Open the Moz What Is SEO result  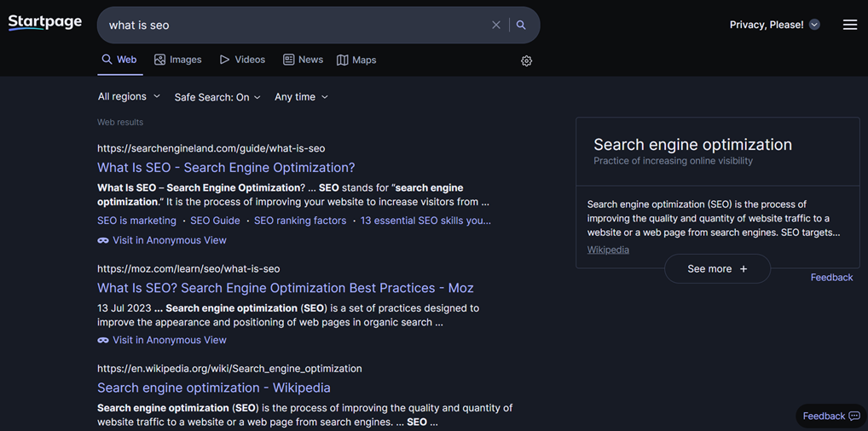click(x=286, y=288)
